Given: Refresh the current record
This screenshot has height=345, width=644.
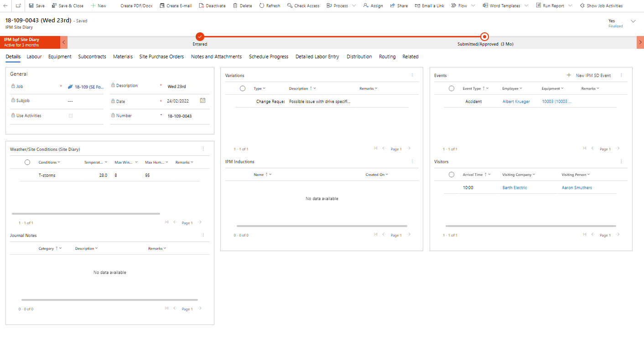Looking at the screenshot, I should 269,5.
